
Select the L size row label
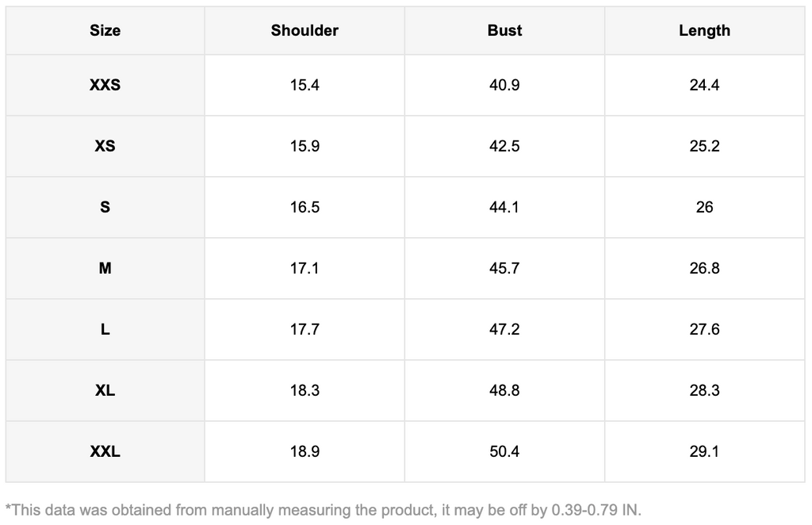105,329
